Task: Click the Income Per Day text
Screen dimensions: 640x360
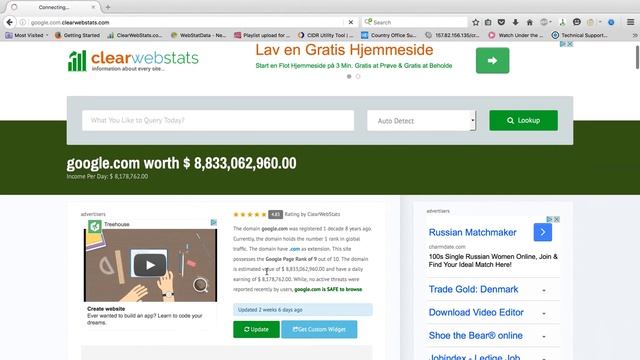Action: click(107, 176)
